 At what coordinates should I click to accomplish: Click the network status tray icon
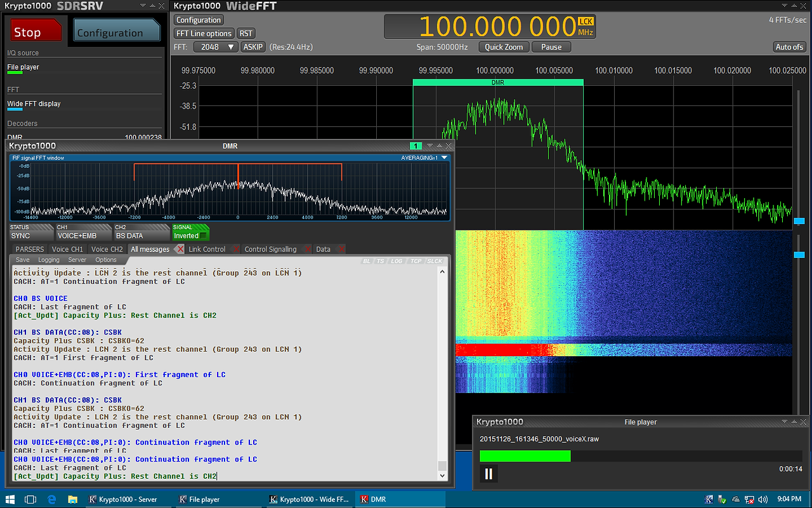coord(749,499)
